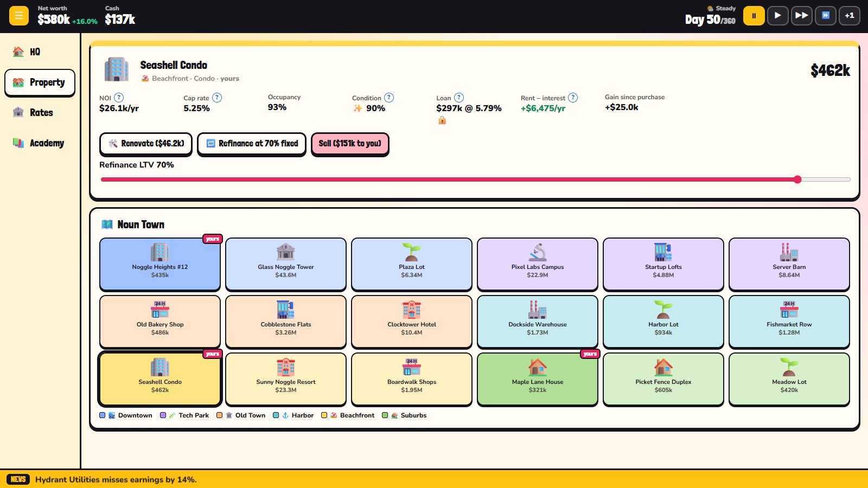Show help for Loan
Viewport: 868px width, 488px height.
459,98
